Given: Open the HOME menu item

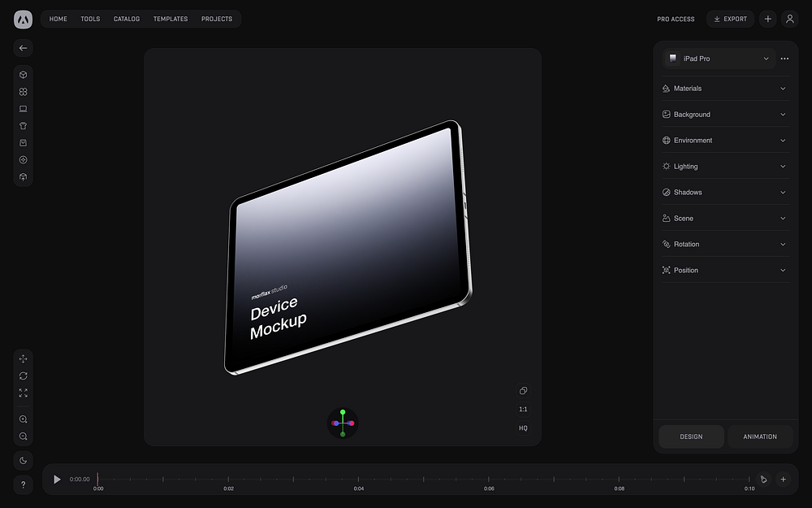Looking at the screenshot, I should tap(58, 19).
